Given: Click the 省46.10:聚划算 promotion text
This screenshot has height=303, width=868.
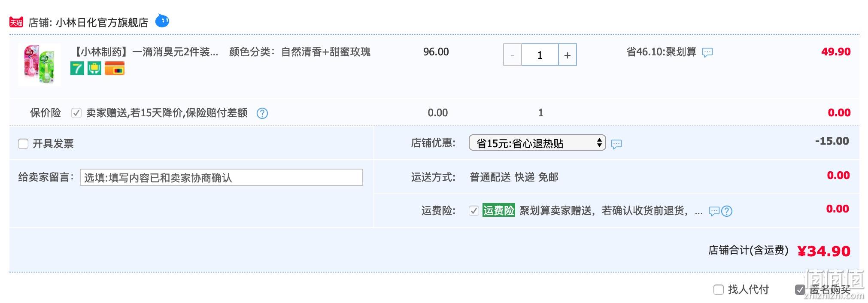Looking at the screenshot, I should pos(661,52).
